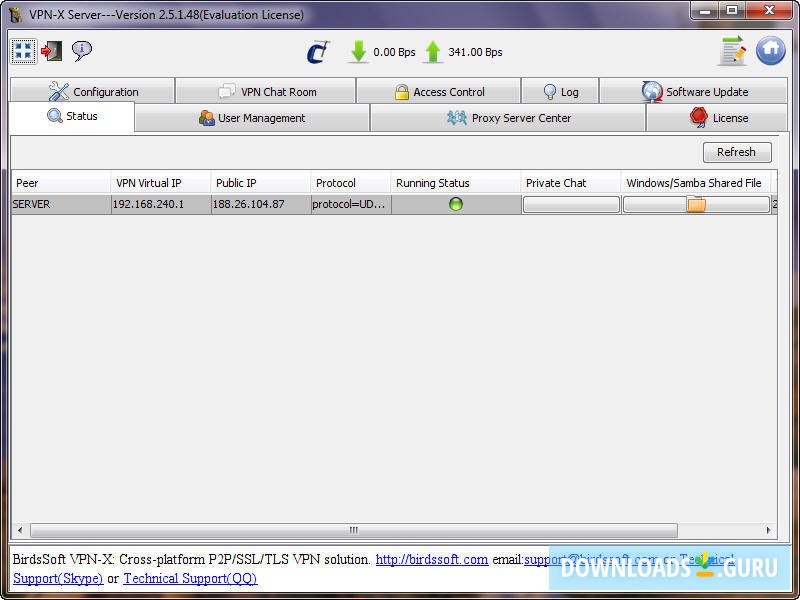Screen dimensions: 800x600
Task: Click the VPN Virtual IP column header
Action: [x=161, y=183]
